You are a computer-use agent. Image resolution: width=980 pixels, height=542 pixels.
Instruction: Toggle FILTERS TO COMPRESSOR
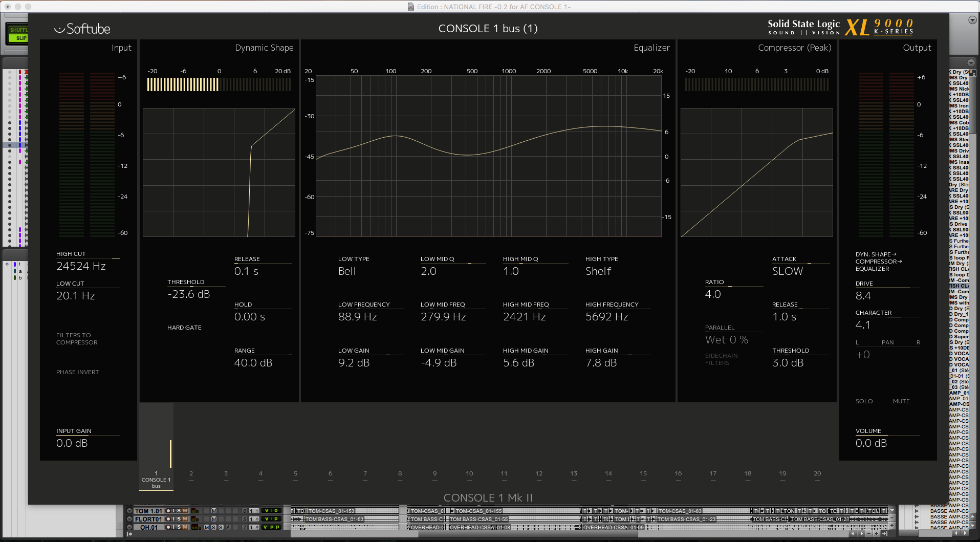pyautogui.click(x=77, y=339)
